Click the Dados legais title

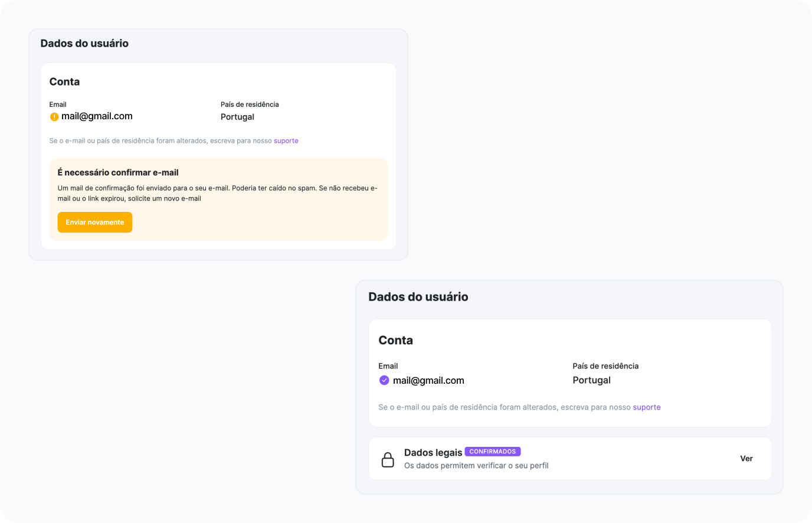(x=433, y=453)
